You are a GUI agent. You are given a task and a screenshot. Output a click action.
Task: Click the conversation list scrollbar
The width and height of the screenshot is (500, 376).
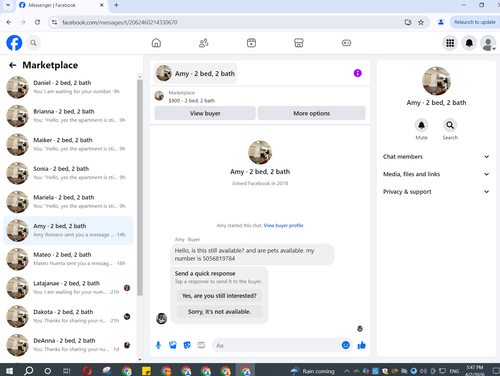(140, 187)
